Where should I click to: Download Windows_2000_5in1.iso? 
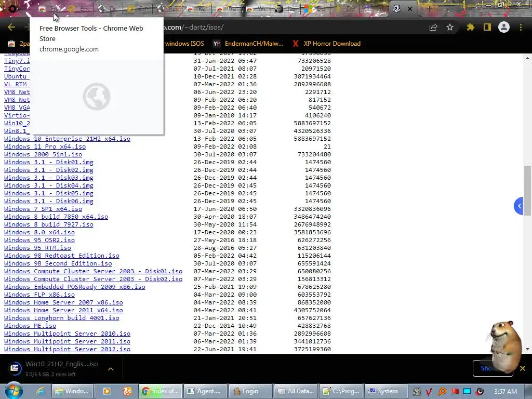point(43,154)
